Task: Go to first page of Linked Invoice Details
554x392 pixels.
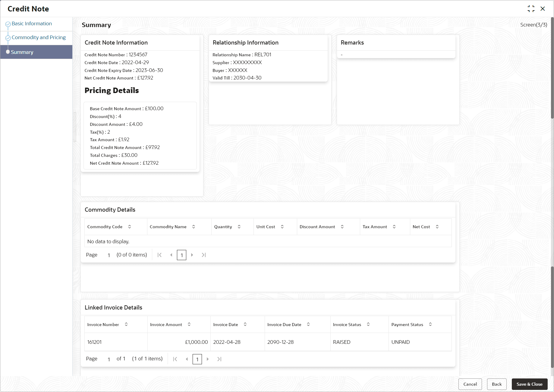Action: pos(175,359)
